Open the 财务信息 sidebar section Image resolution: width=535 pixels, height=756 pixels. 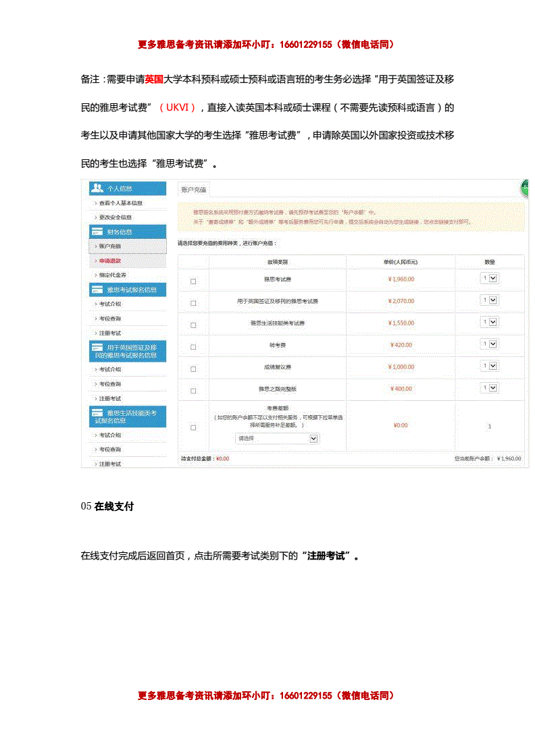pyautogui.click(x=128, y=232)
